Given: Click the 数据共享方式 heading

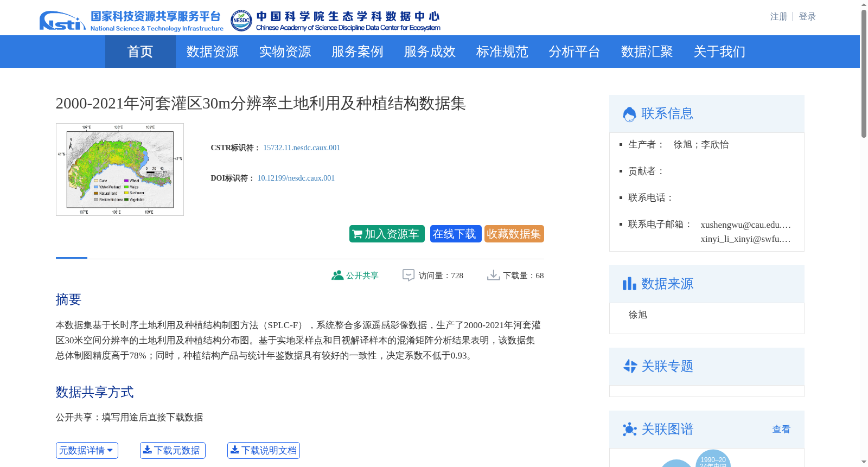Looking at the screenshot, I should pyautogui.click(x=94, y=392).
